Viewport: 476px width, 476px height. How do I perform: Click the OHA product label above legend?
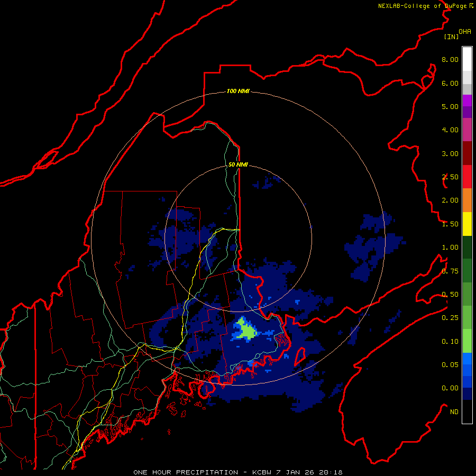[x=465, y=32]
